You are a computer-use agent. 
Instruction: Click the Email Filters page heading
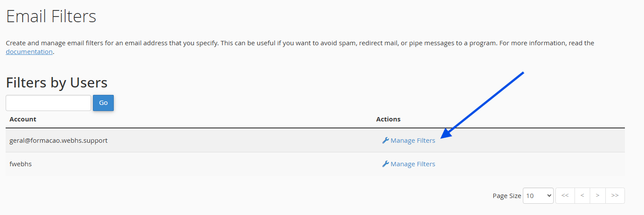click(x=51, y=17)
